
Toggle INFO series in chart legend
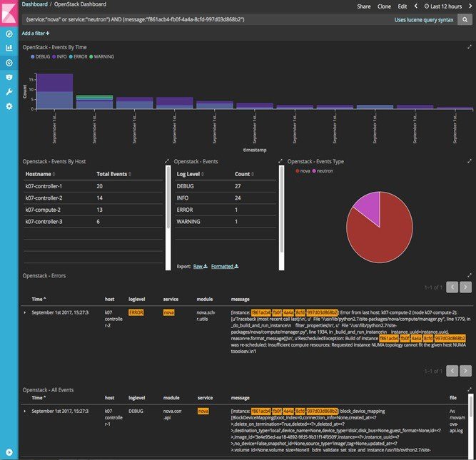coord(59,57)
